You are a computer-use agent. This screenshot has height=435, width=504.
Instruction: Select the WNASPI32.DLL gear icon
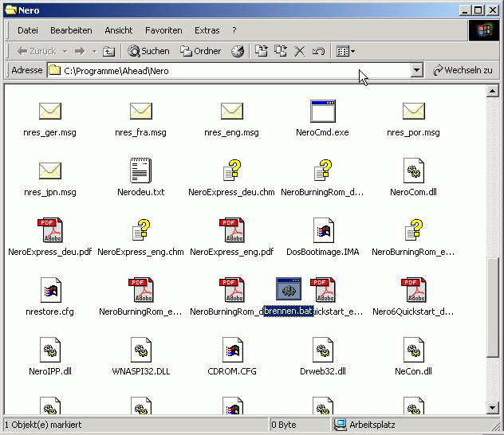tap(141, 350)
